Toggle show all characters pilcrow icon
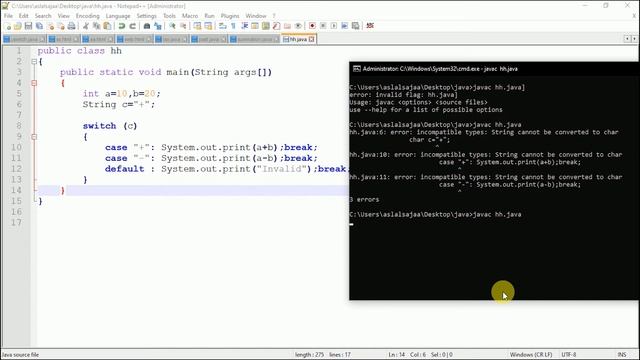640x360 pixels. [233, 26]
